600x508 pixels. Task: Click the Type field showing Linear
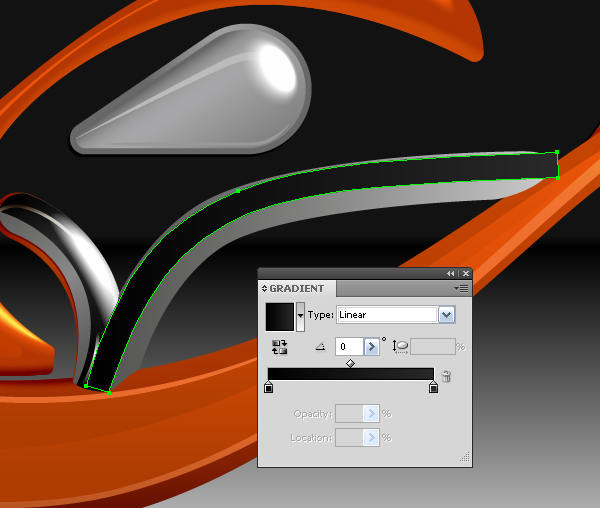pos(387,315)
